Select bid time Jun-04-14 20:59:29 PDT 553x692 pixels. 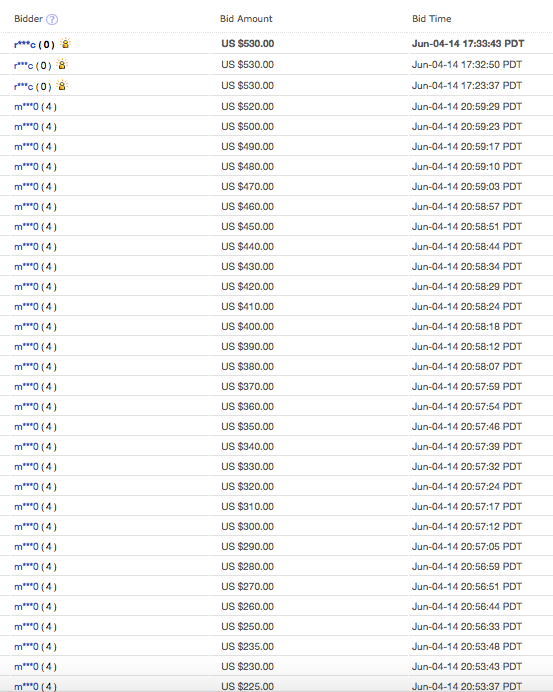point(467,107)
